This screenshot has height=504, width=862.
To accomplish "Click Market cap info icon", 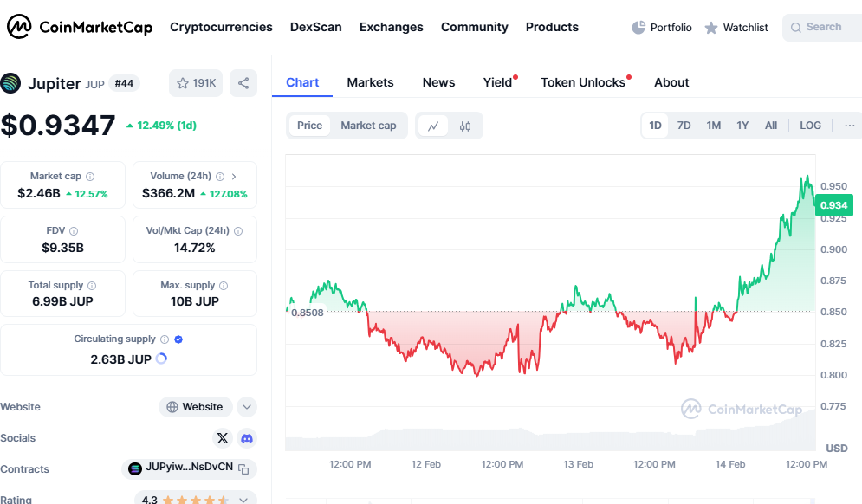I will (x=90, y=177).
